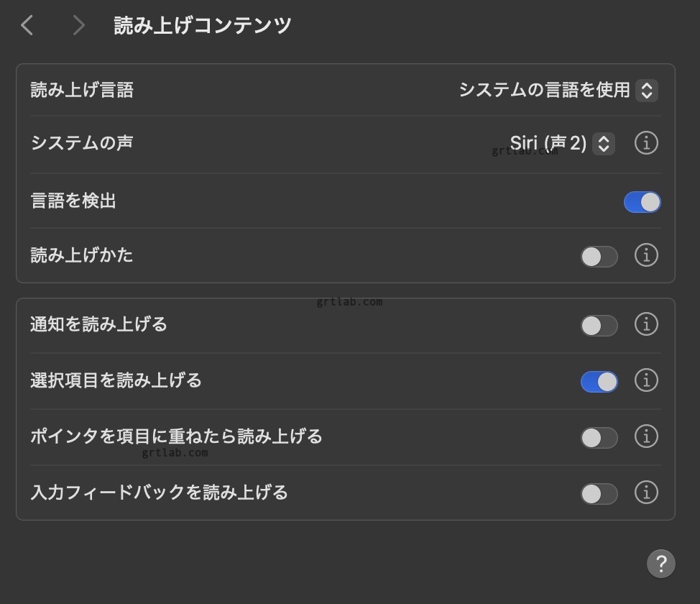Go forward with the right chevron arrow
Viewport: 700px width, 604px height.
[78, 26]
